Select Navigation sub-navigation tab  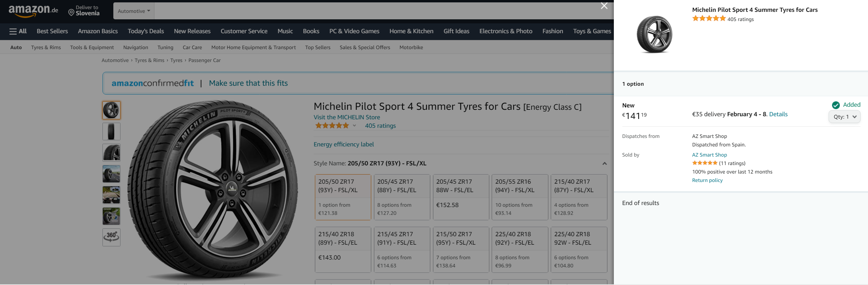(x=136, y=47)
